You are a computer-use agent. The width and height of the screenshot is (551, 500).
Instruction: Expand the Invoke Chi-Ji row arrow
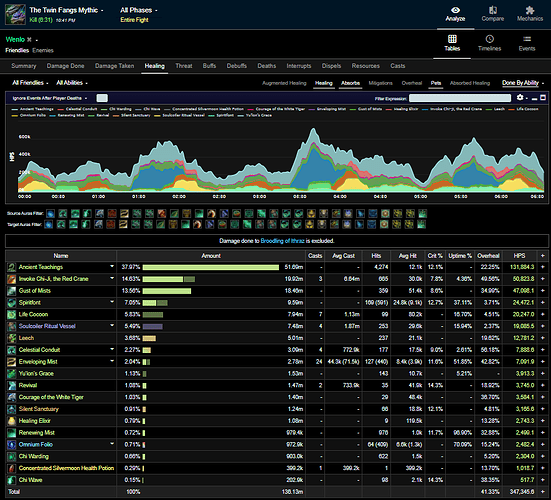pos(112,278)
